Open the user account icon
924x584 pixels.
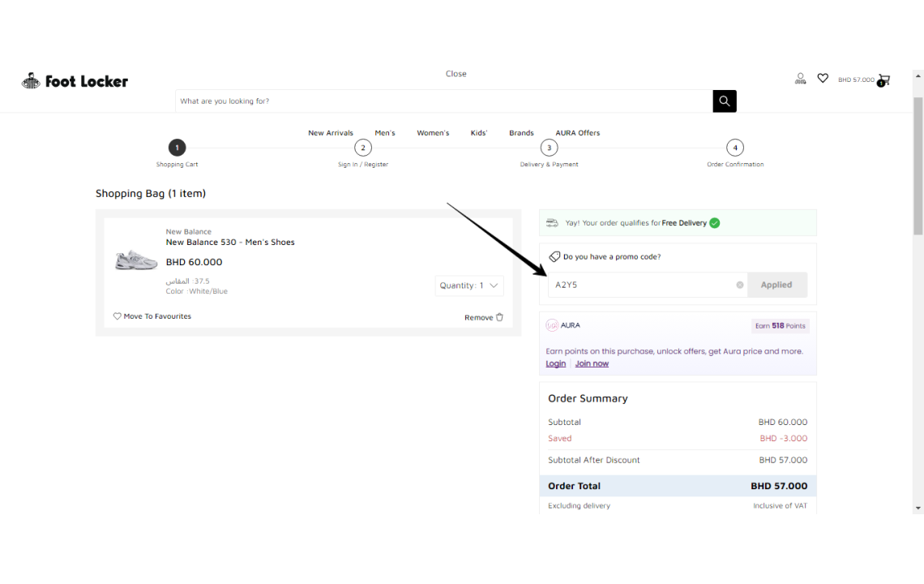pyautogui.click(x=800, y=79)
